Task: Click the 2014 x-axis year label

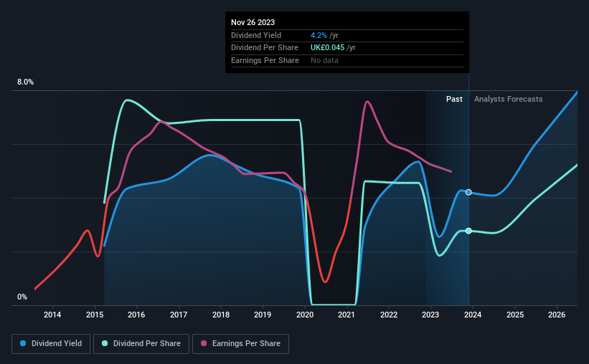Action: click(52, 315)
